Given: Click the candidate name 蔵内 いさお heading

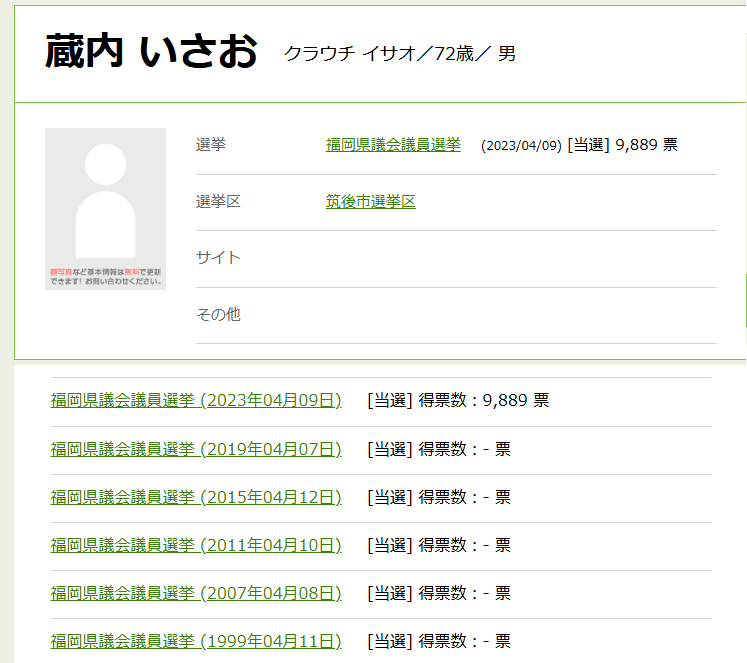Looking at the screenshot, I should (151, 51).
